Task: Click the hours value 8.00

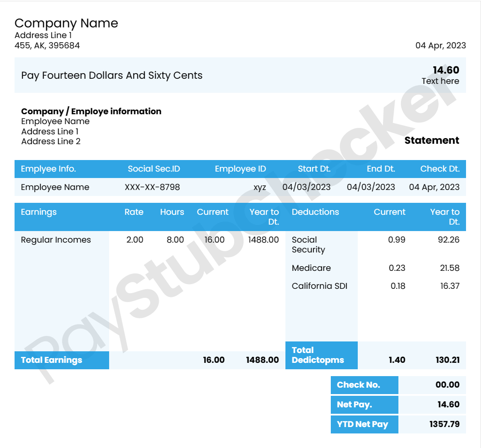Action: coord(175,240)
